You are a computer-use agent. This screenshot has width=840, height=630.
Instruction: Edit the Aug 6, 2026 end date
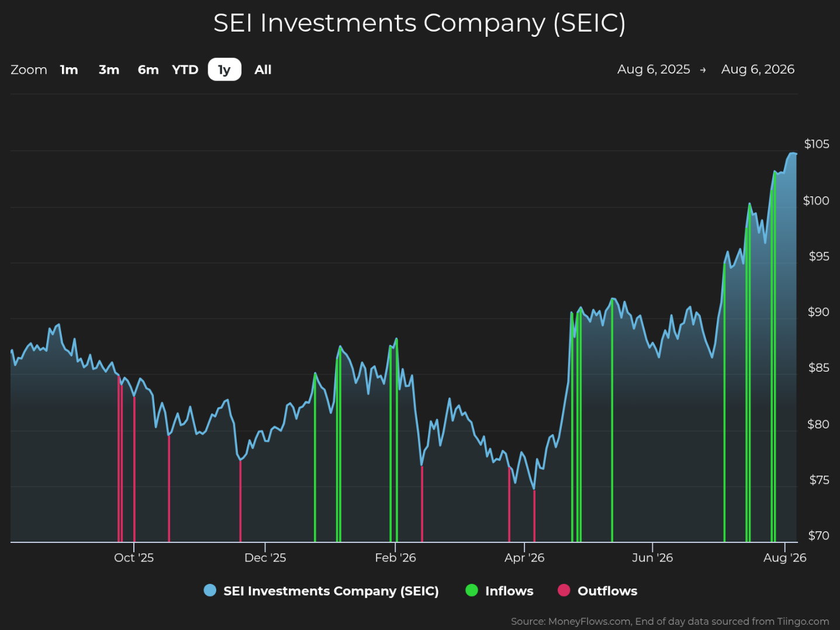click(x=758, y=69)
